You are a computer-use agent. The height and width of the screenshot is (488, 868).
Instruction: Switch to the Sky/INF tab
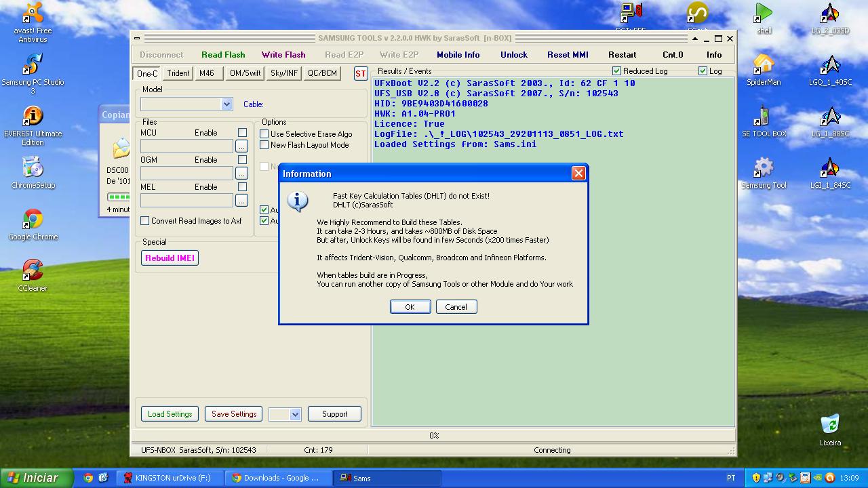[284, 73]
